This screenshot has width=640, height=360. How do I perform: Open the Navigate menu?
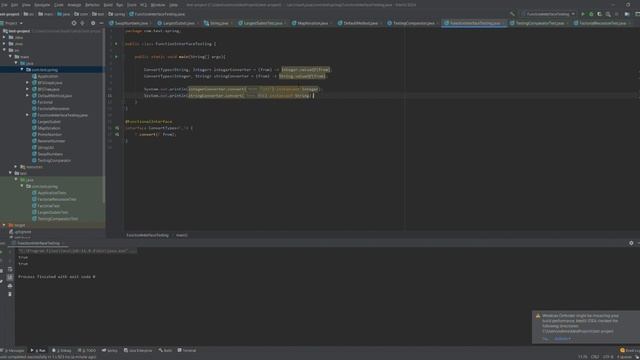[x=42, y=5]
